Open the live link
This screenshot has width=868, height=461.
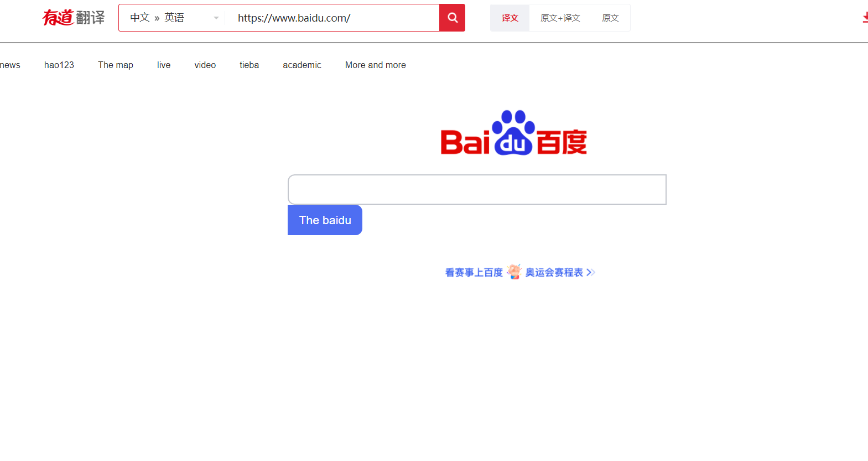164,65
